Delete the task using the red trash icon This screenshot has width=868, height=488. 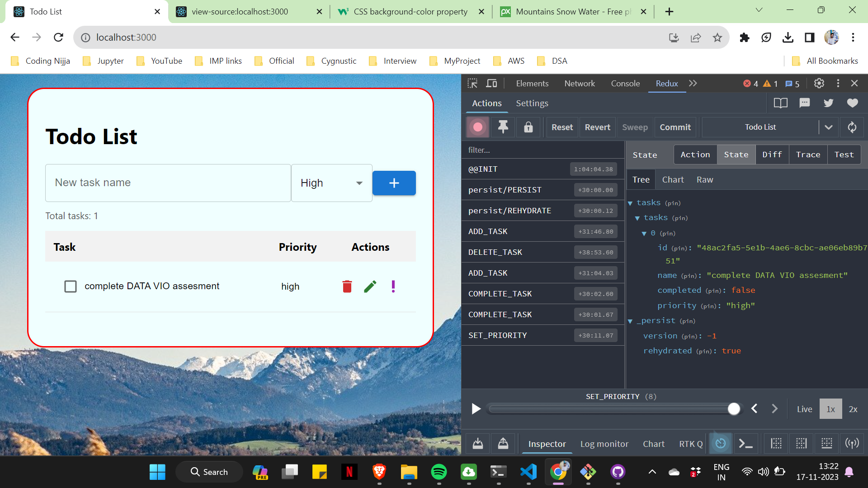[347, 286]
